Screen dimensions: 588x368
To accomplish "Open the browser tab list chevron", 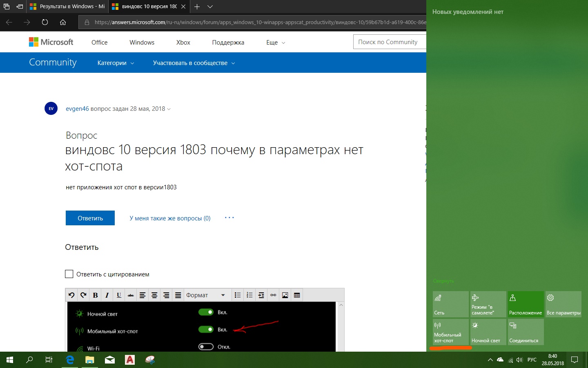I will 210,7.
